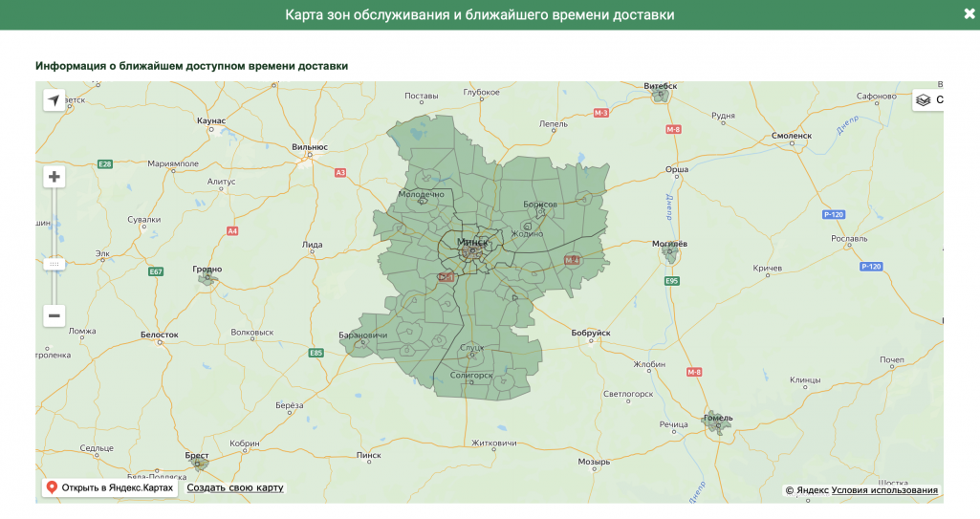Click the Лида town label
Image resolution: width=980 pixels, height=519 pixels.
coord(313,245)
